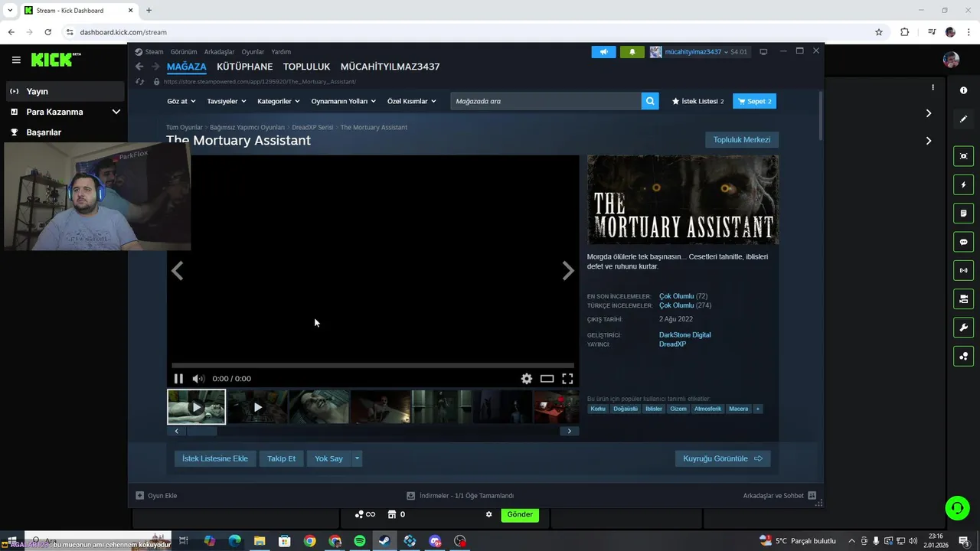Click the green Gönder button
Image resolution: width=980 pixels, height=551 pixels.
tap(519, 514)
